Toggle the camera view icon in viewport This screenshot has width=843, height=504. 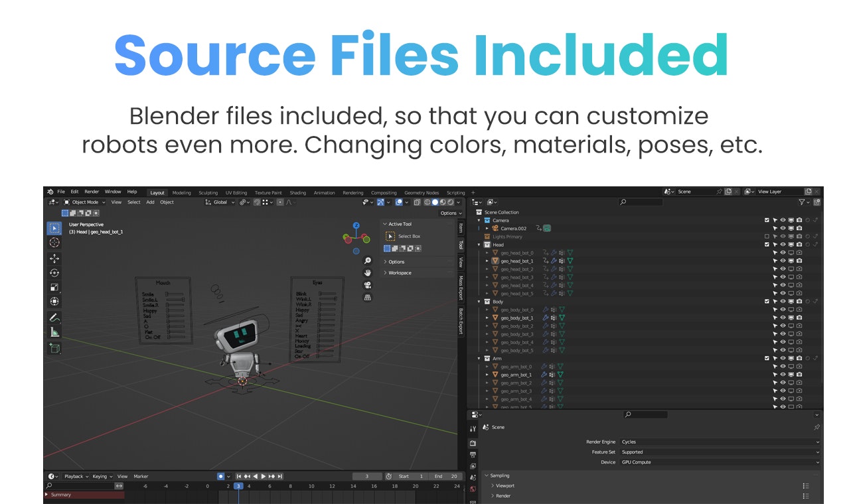tap(368, 285)
